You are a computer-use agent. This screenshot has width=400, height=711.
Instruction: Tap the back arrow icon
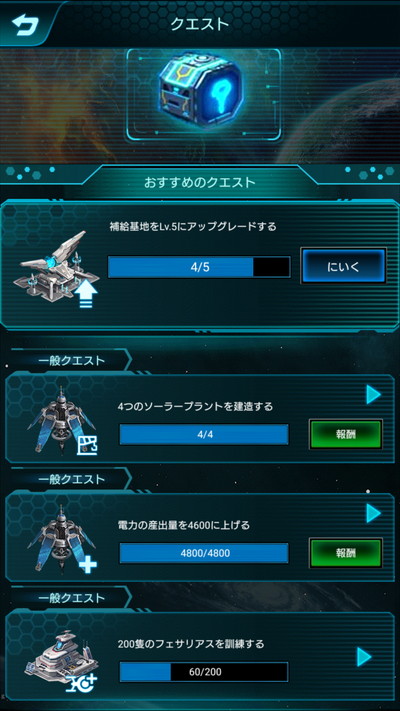(25, 24)
